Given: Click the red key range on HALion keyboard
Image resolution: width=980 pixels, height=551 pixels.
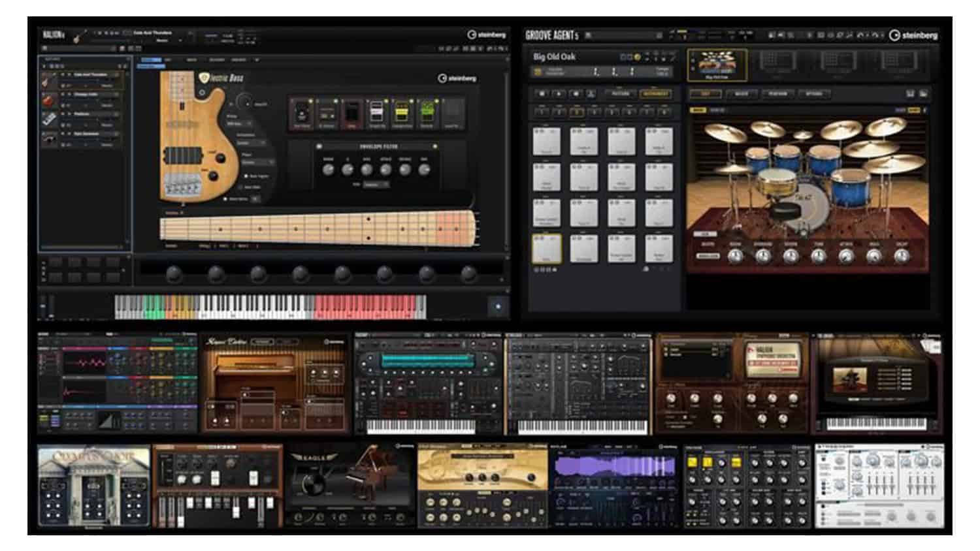Looking at the screenshot, I should (x=365, y=306).
